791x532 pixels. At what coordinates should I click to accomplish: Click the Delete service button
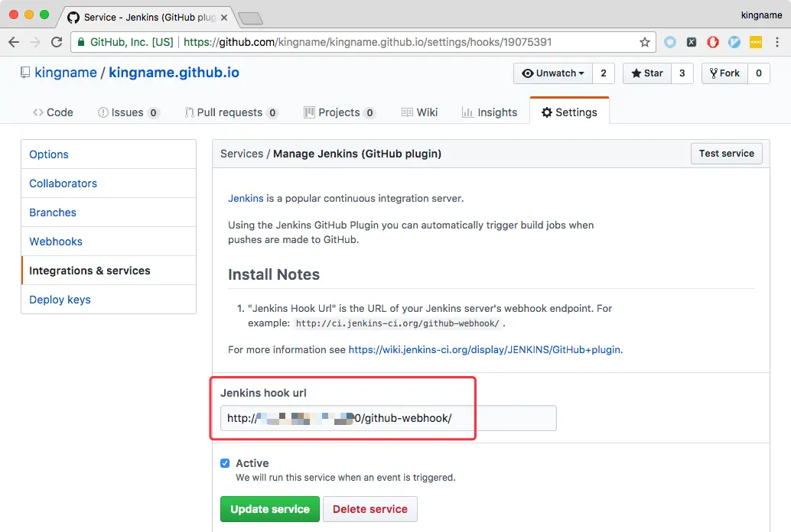(x=369, y=509)
